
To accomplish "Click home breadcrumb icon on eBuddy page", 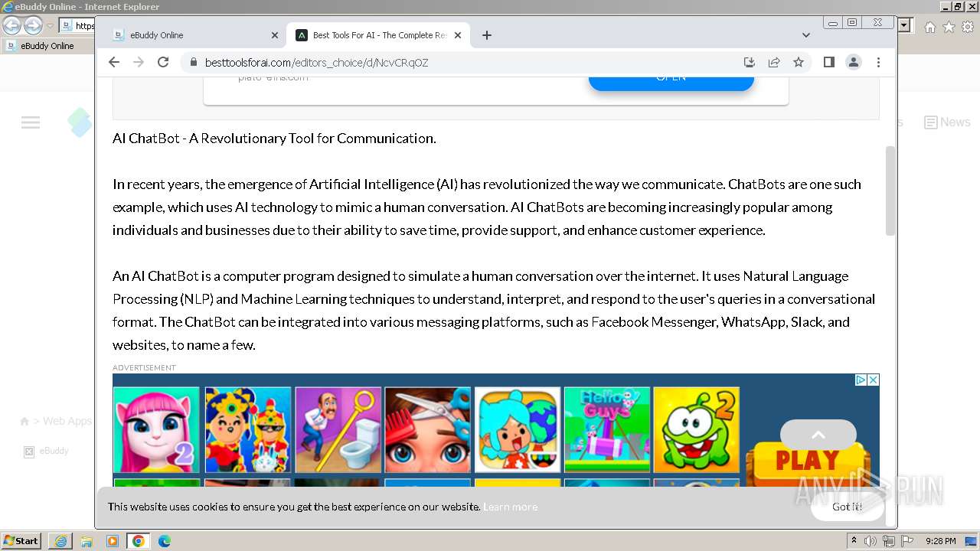I will tap(24, 422).
